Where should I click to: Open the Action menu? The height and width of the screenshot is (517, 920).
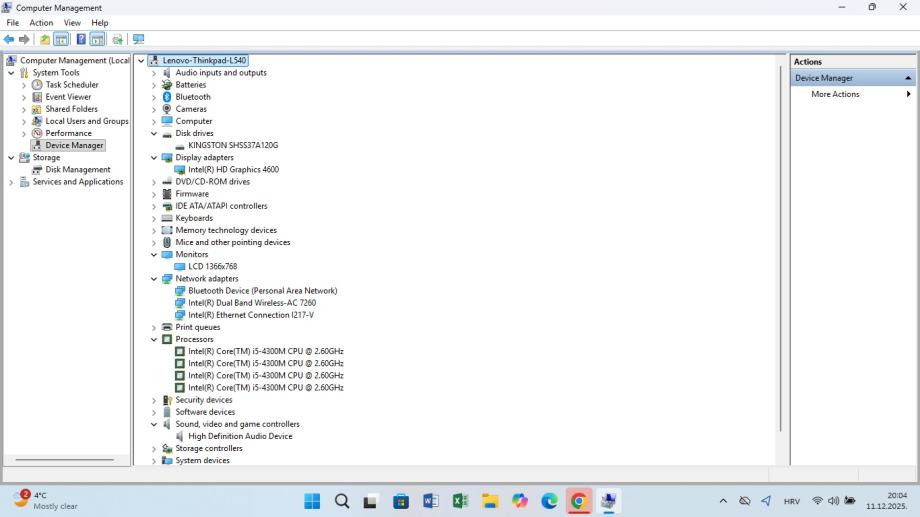41,22
